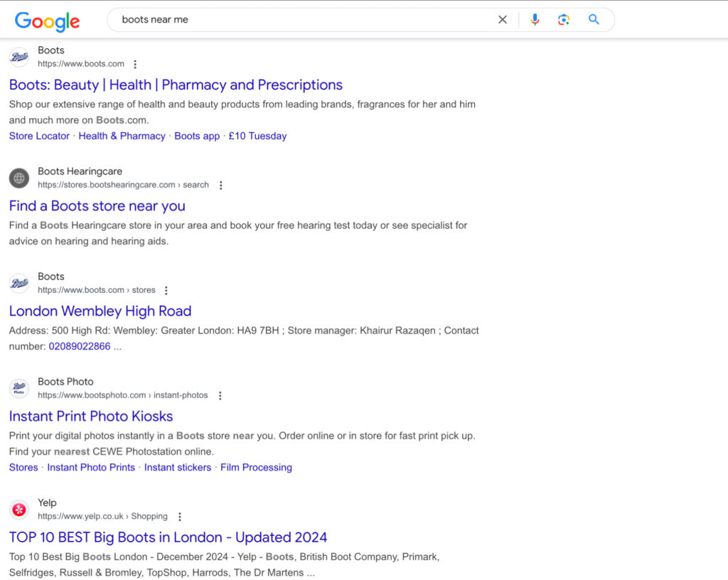Screen dimensions: 728x580
Task: Open 'Boots: Beauty | Health | Pharmacy and Prescriptions'
Action: pos(176,85)
